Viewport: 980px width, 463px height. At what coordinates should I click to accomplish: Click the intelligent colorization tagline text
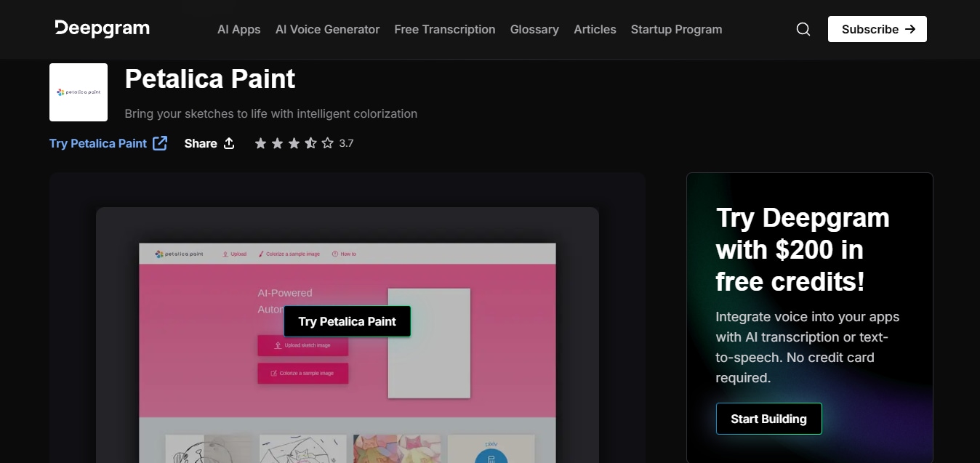coord(271,113)
